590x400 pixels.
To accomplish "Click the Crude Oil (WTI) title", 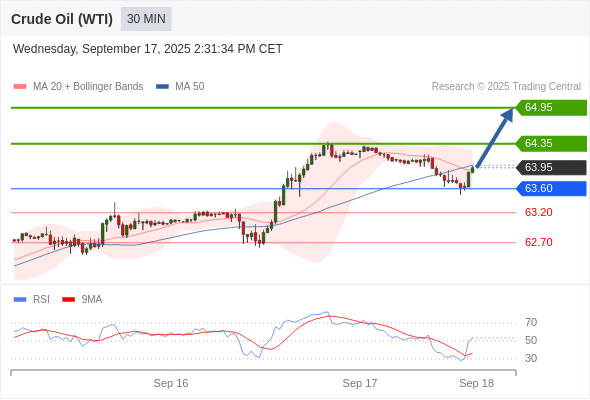I will pyautogui.click(x=62, y=19).
